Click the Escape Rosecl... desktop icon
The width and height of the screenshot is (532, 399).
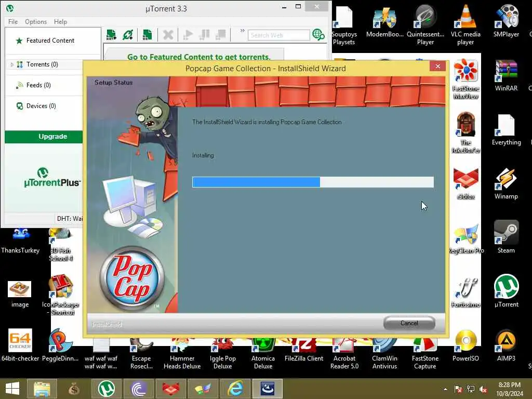(141, 353)
